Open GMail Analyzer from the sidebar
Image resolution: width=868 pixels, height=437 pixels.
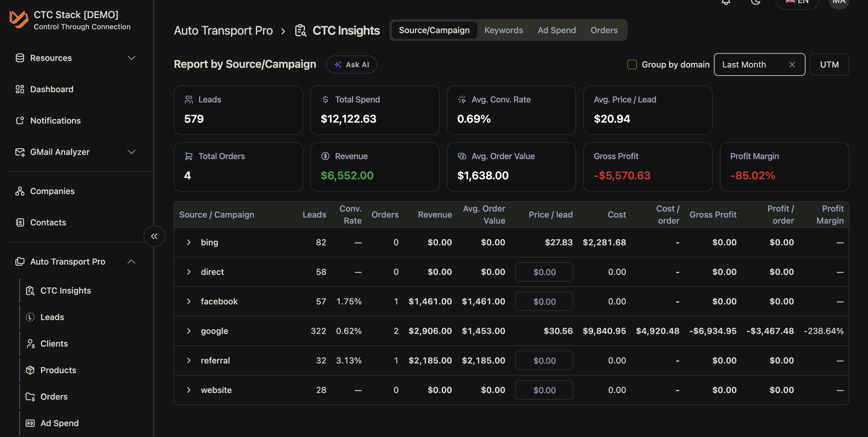(x=59, y=152)
